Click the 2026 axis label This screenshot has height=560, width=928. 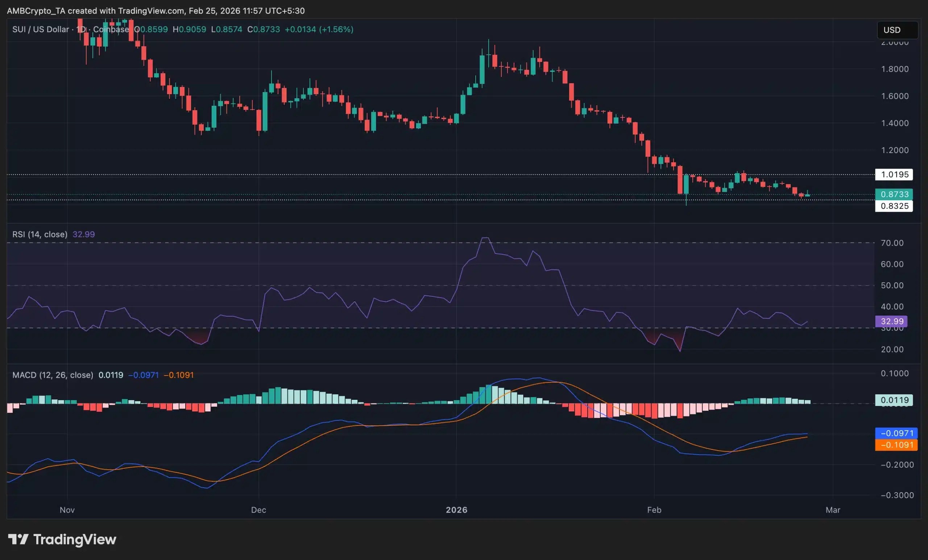point(457,510)
